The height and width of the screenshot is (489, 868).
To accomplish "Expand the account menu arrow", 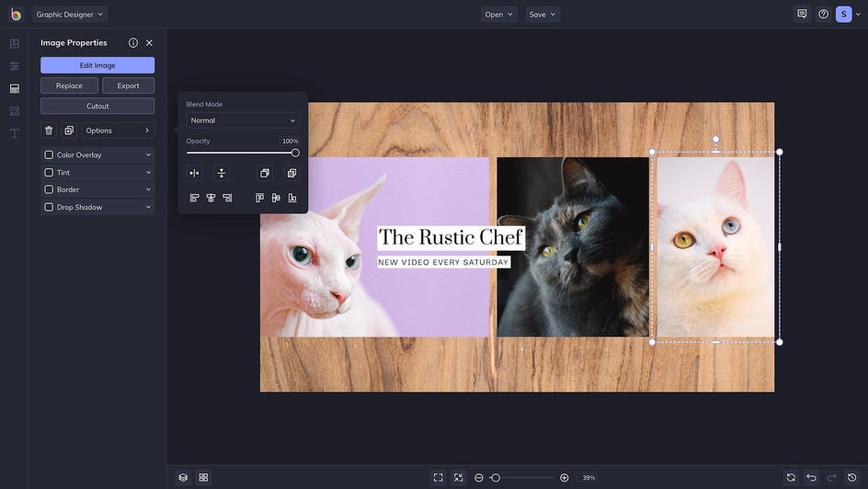I will (858, 15).
